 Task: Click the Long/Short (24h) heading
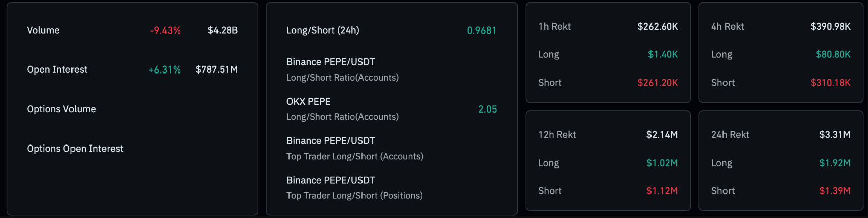tap(323, 30)
